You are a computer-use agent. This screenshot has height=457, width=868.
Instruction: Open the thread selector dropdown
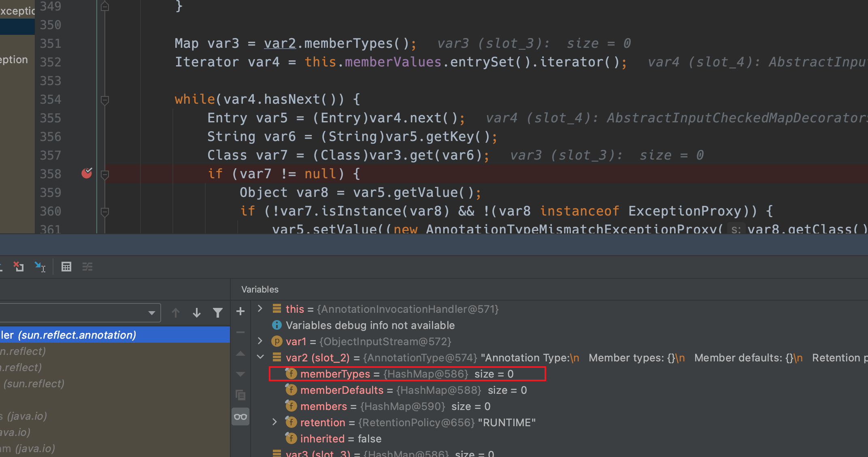pos(151,313)
